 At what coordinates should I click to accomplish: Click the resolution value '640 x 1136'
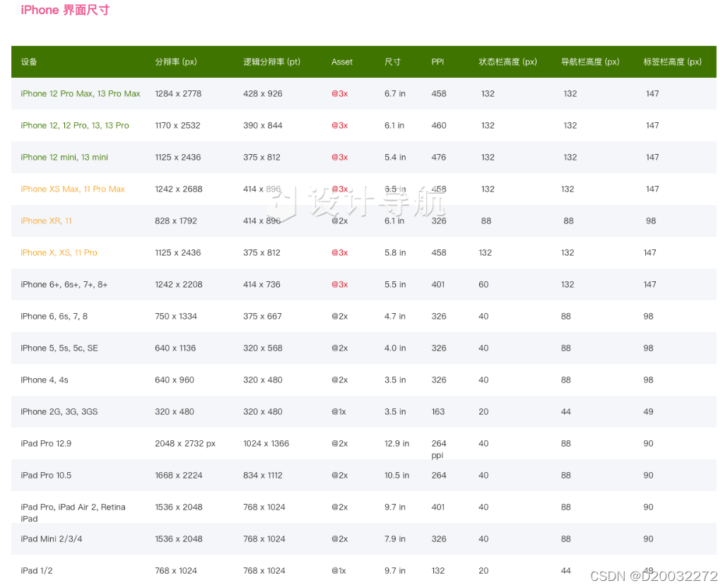(x=175, y=348)
